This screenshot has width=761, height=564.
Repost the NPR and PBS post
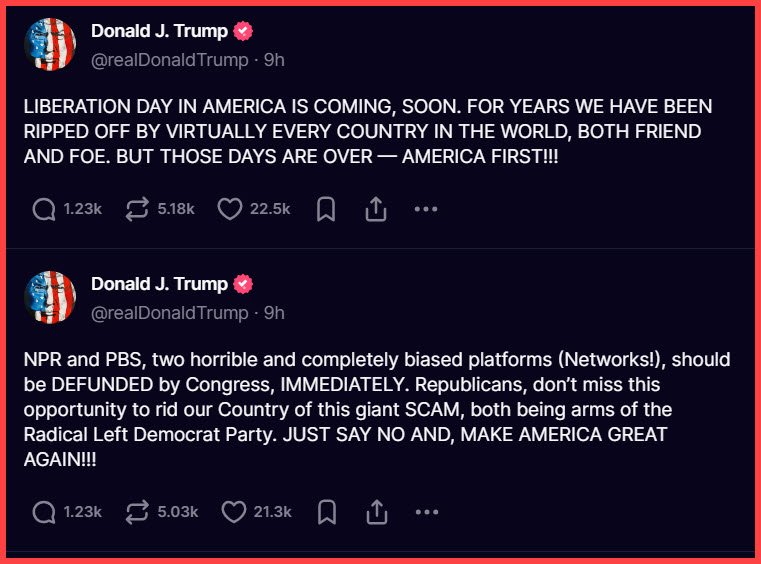137,512
